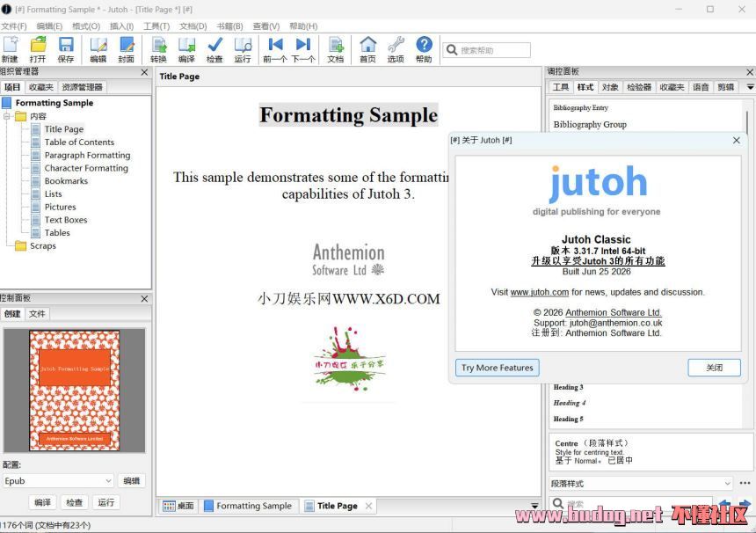Close the 关于 Jutoh dialog with X

coord(737,141)
